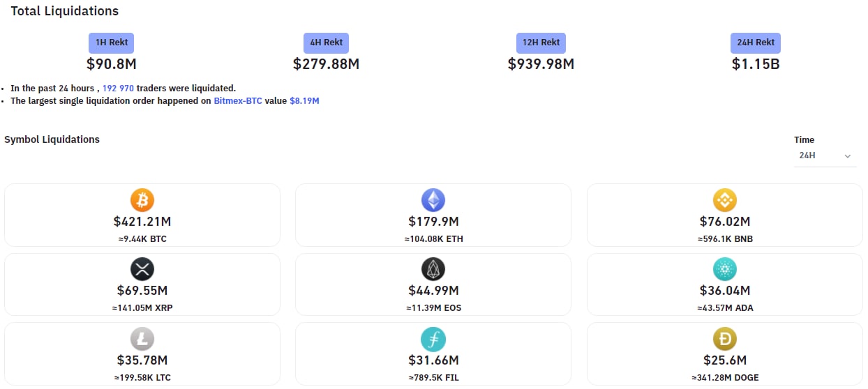Select the 4H Rekt badge
The height and width of the screenshot is (389, 868).
point(326,43)
